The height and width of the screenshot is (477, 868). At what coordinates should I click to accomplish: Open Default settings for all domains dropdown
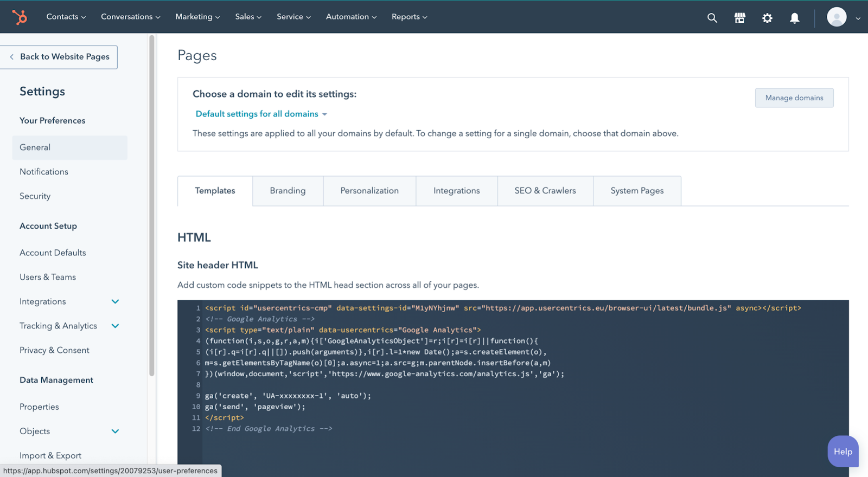[261, 114]
